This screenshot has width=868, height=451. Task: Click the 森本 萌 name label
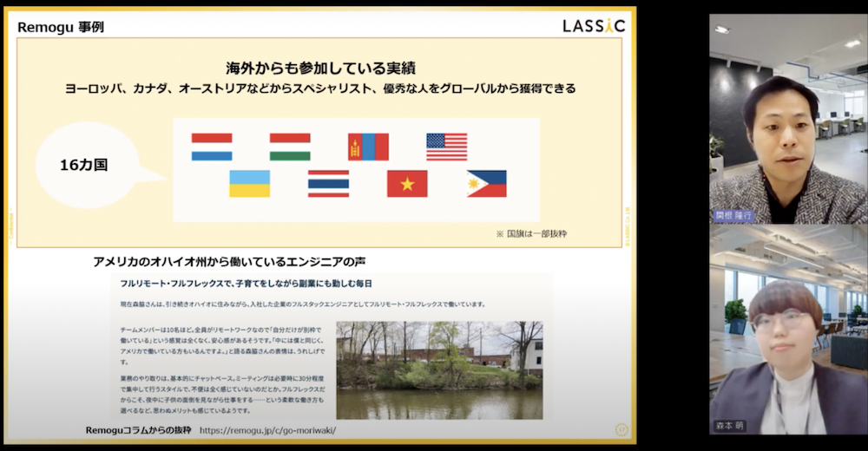[730, 426]
